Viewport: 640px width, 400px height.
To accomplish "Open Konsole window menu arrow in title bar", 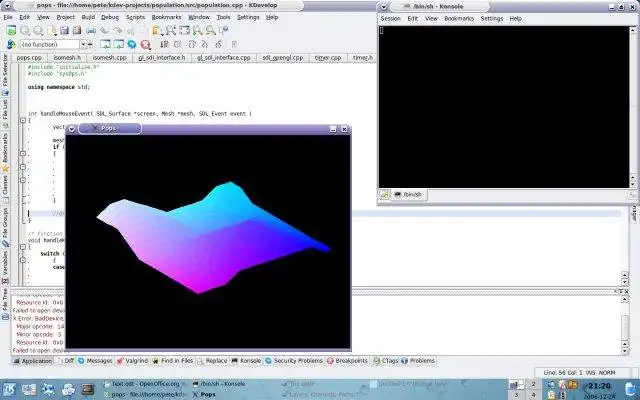I will coord(384,7).
